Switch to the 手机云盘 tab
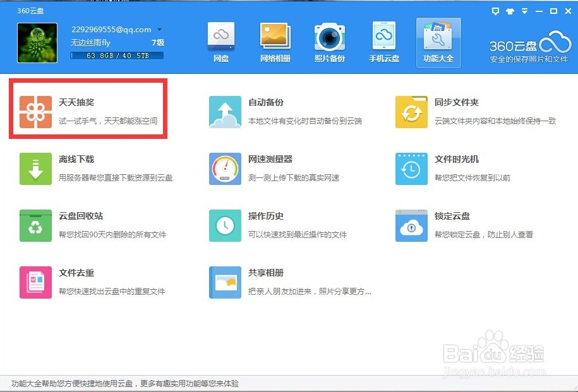The height and width of the screenshot is (392, 578). [383, 41]
